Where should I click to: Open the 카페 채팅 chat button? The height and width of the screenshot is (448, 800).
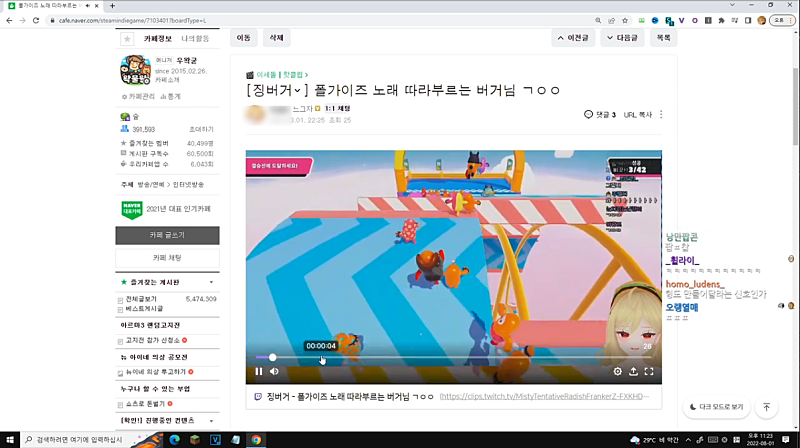[167, 259]
